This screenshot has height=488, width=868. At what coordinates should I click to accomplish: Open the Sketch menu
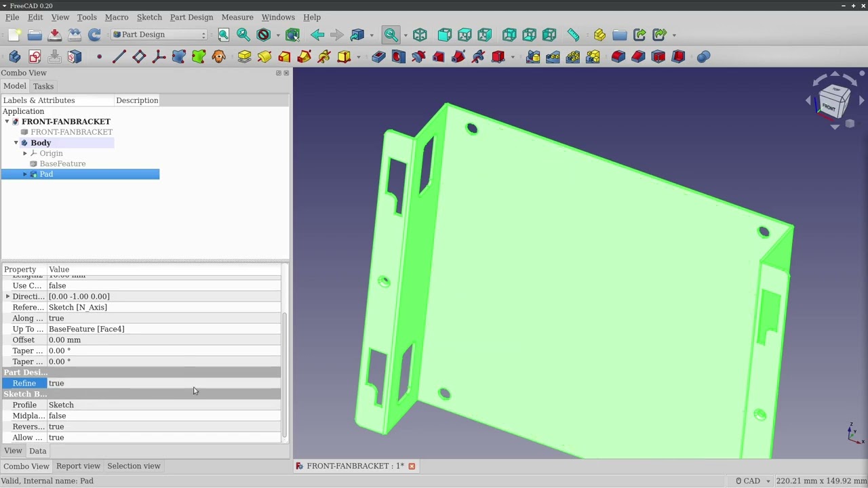click(149, 17)
